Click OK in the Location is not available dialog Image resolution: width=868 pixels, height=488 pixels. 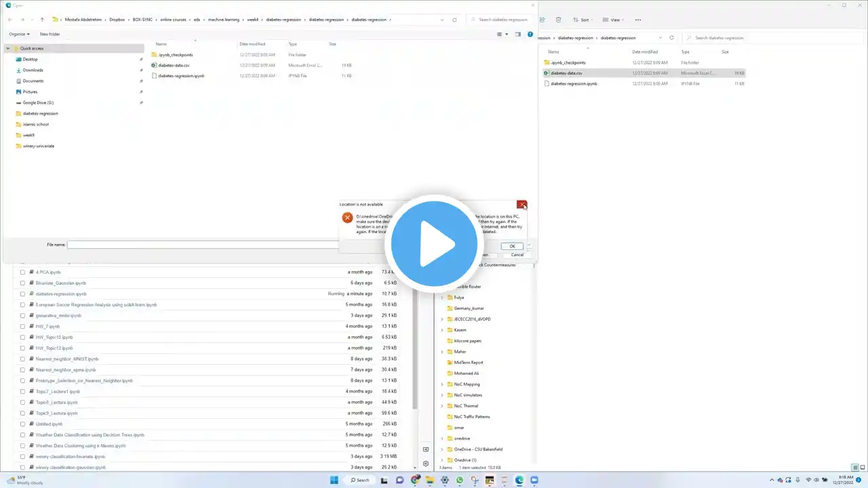pyautogui.click(x=512, y=246)
